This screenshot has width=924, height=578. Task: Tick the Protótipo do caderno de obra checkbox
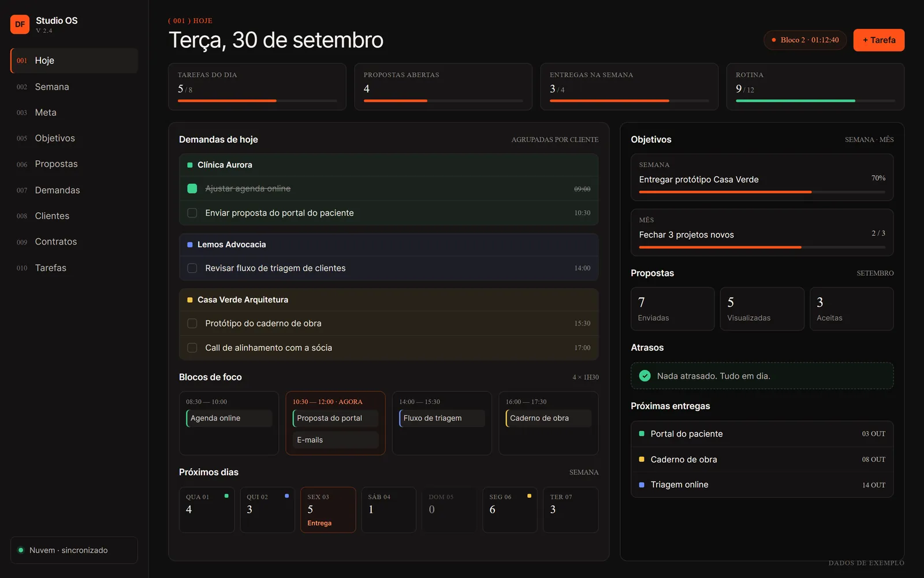coord(192,323)
